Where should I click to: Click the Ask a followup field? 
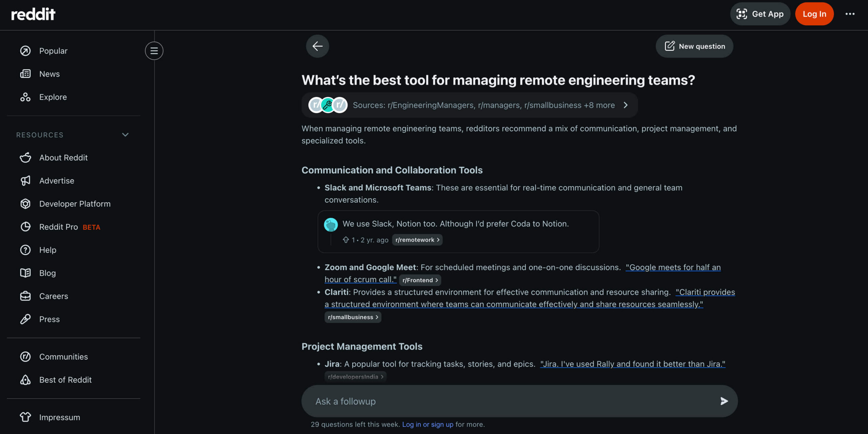(509, 401)
